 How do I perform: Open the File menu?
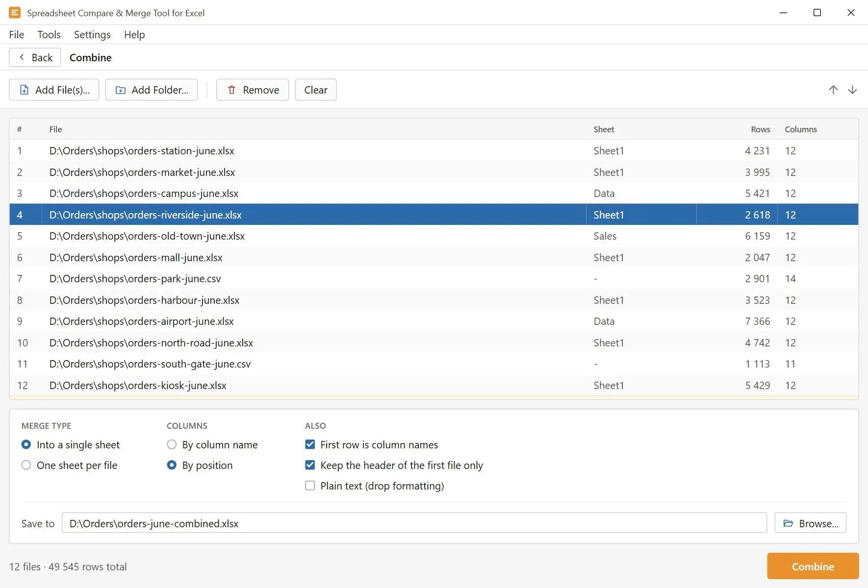tap(16, 34)
